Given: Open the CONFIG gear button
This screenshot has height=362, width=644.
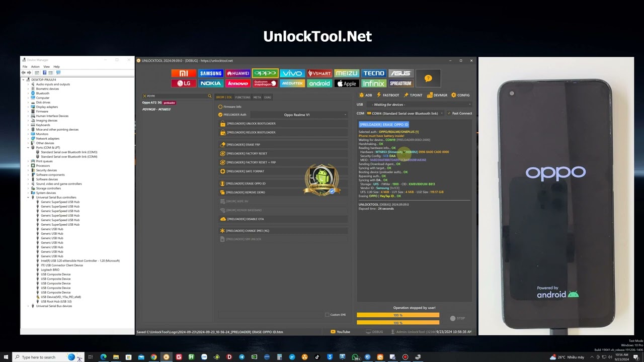Looking at the screenshot, I should [460, 95].
